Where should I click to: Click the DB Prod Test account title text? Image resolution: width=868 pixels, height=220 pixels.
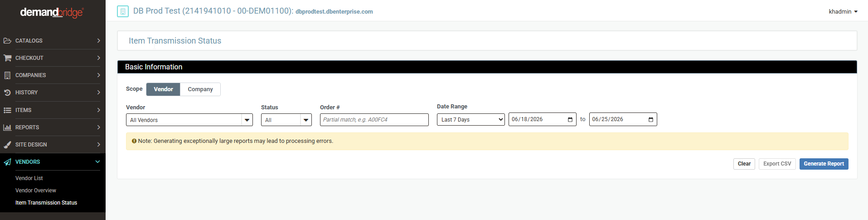click(x=213, y=11)
